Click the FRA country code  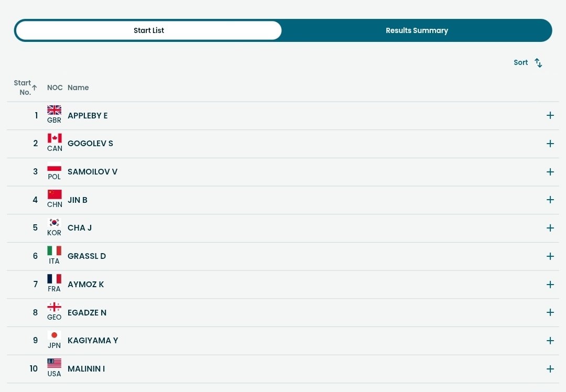(54, 289)
